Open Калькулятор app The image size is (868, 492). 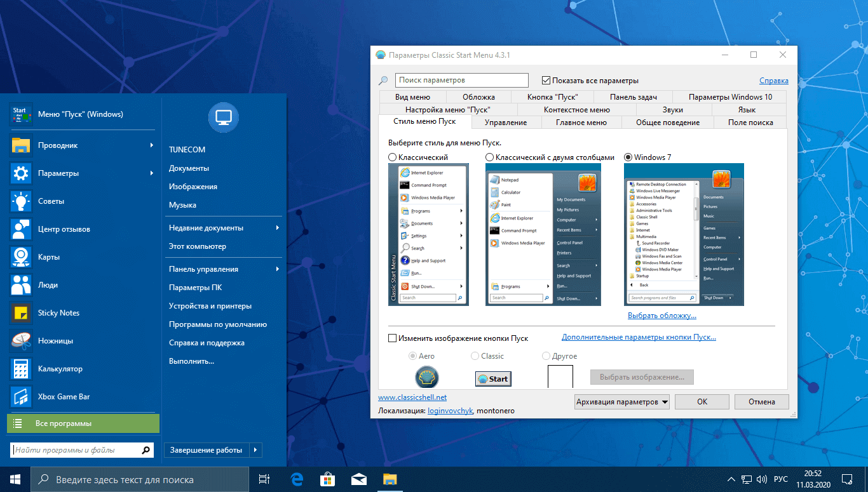pos(83,369)
